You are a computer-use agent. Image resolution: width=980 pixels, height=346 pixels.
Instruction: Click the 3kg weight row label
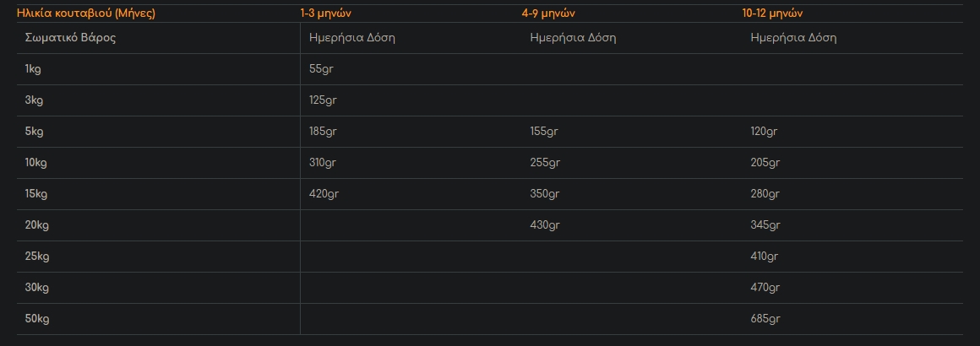pos(34,100)
